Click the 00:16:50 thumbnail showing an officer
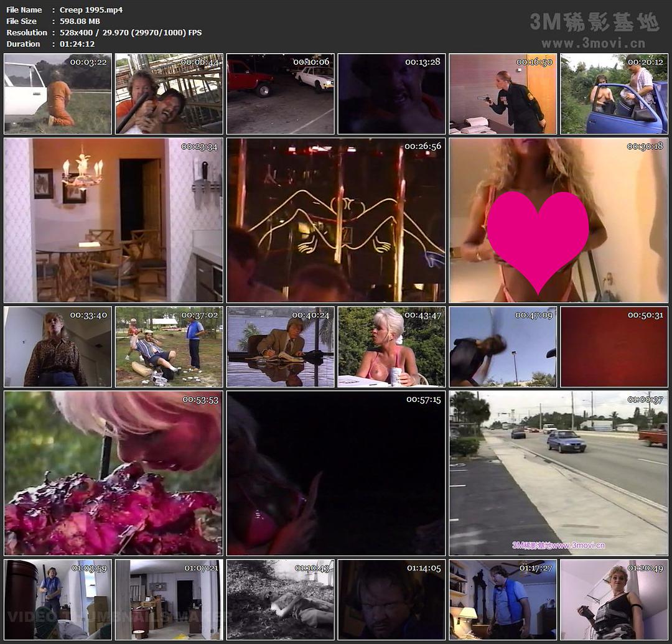This screenshot has width=672, height=644. click(x=503, y=94)
